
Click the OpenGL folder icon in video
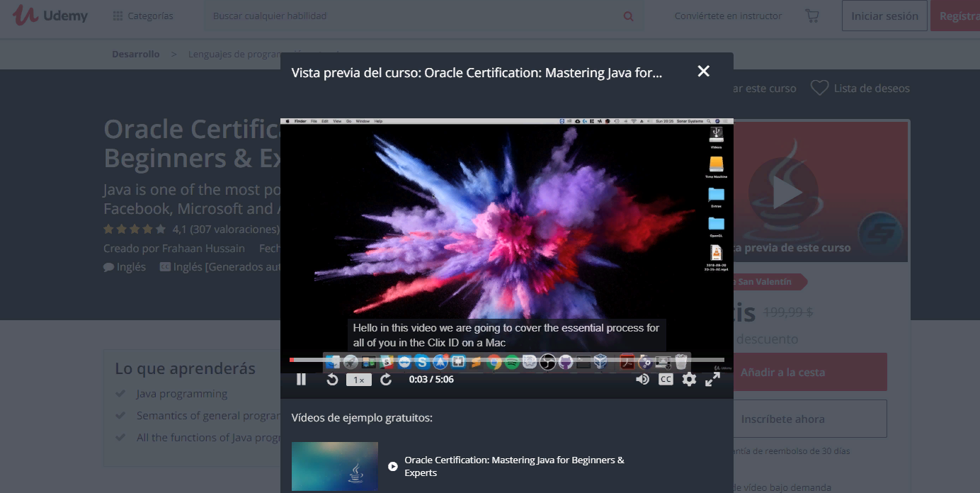pyautogui.click(x=716, y=224)
